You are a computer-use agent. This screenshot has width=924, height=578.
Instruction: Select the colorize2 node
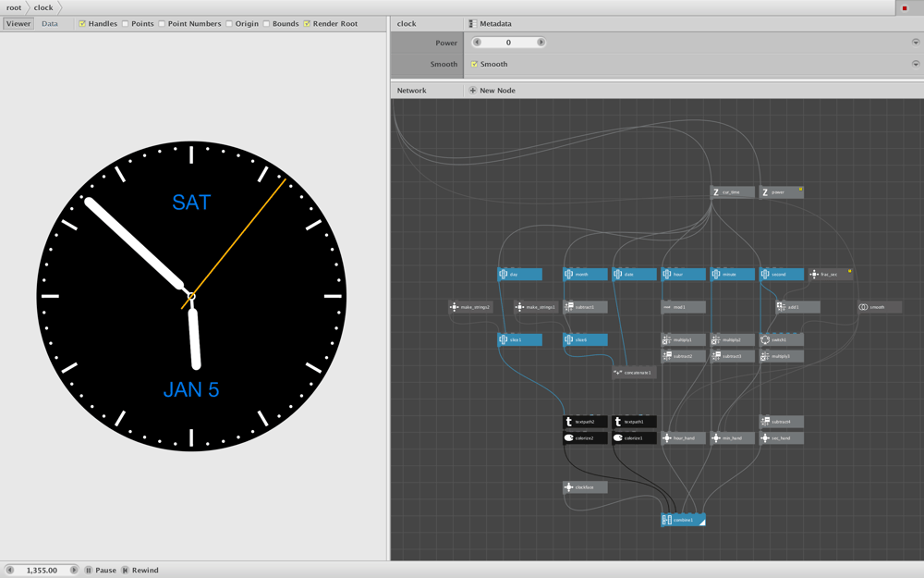coord(585,437)
